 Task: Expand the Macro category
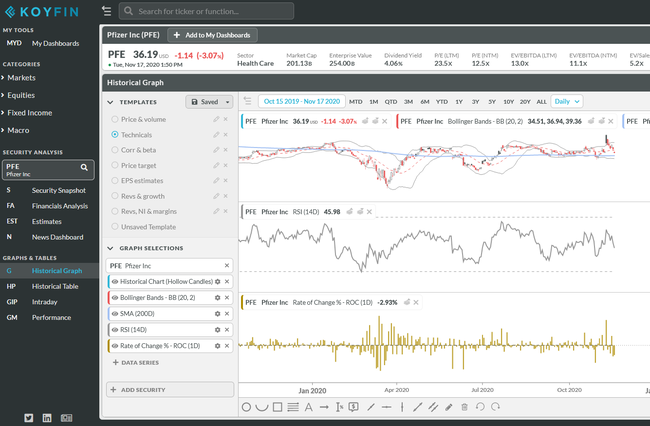(16, 130)
